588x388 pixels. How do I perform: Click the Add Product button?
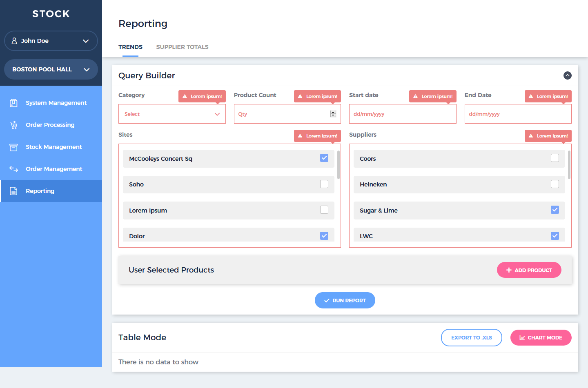[529, 270]
